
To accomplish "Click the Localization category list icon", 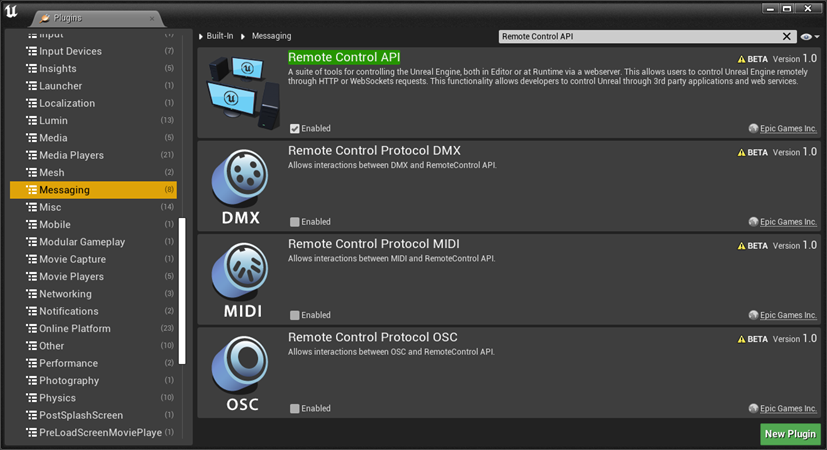I will point(32,103).
